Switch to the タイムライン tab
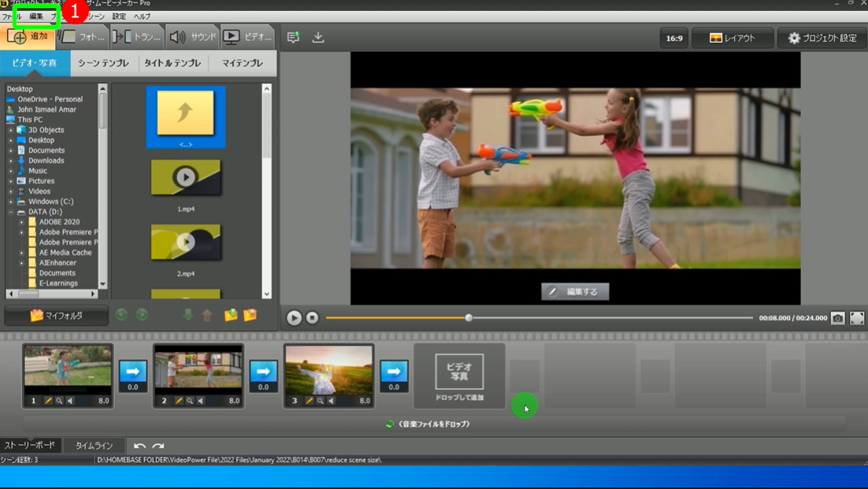868x489 pixels. [x=94, y=446]
